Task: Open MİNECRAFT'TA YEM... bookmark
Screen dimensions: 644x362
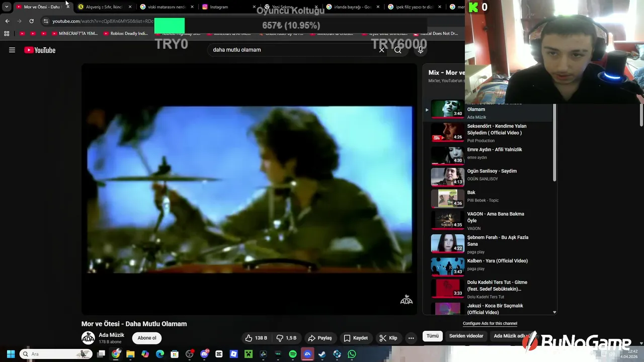Action: pos(74,34)
